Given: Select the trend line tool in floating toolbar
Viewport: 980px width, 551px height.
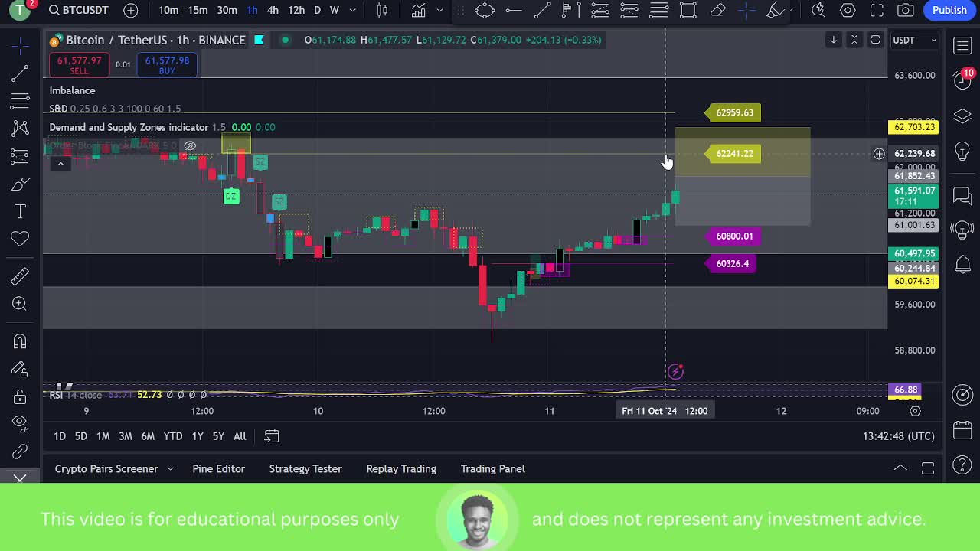Looking at the screenshot, I should [x=542, y=10].
